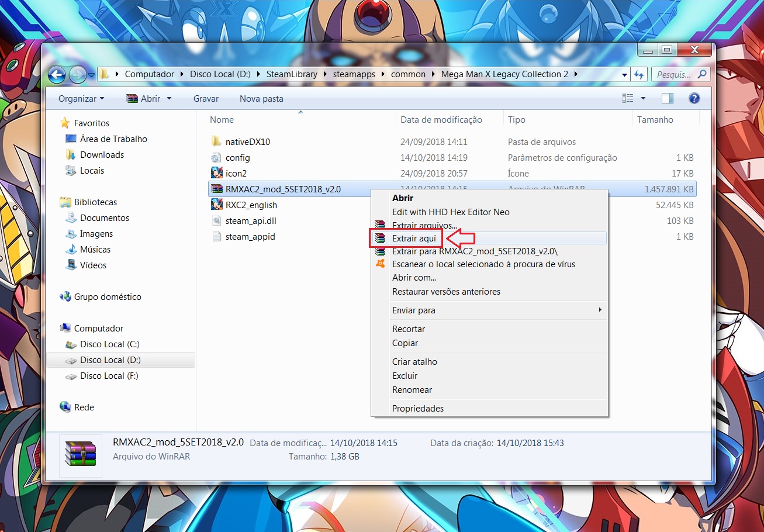Viewport: 764px width, 532px height.
Task: Choose Extrair aqui in the context menu
Action: 489,239
